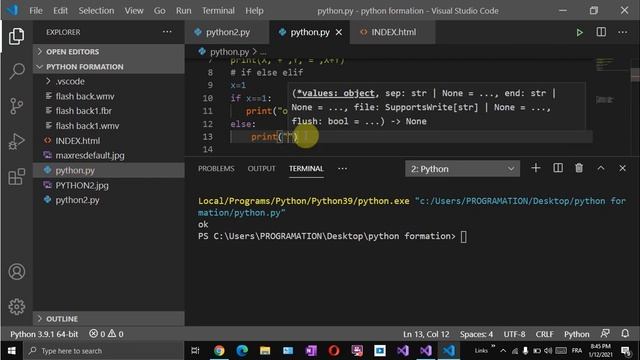Expand the Open Editors section
Screen dimensions: 640x360
(x=109, y=51)
